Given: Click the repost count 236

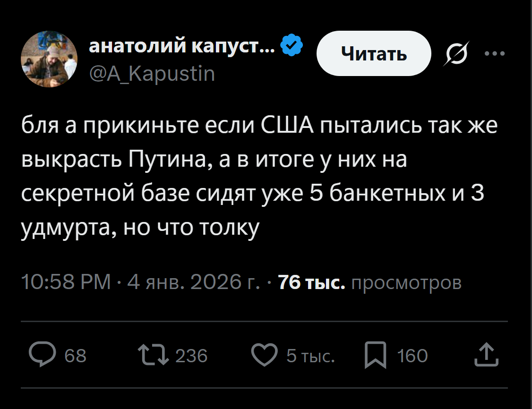Looking at the screenshot, I should point(191,356).
